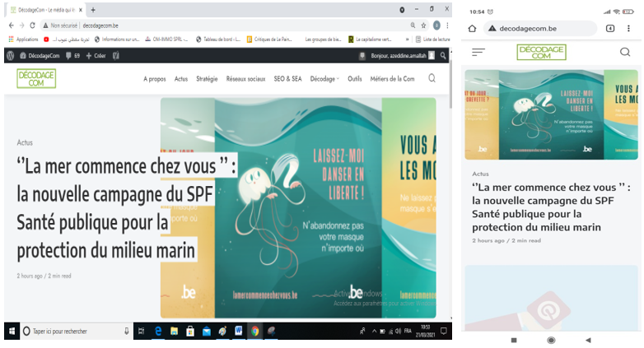Open the Critiques de Le Pain bookmark
Image resolution: width=644 pixels, height=348 pixels.
269,39
